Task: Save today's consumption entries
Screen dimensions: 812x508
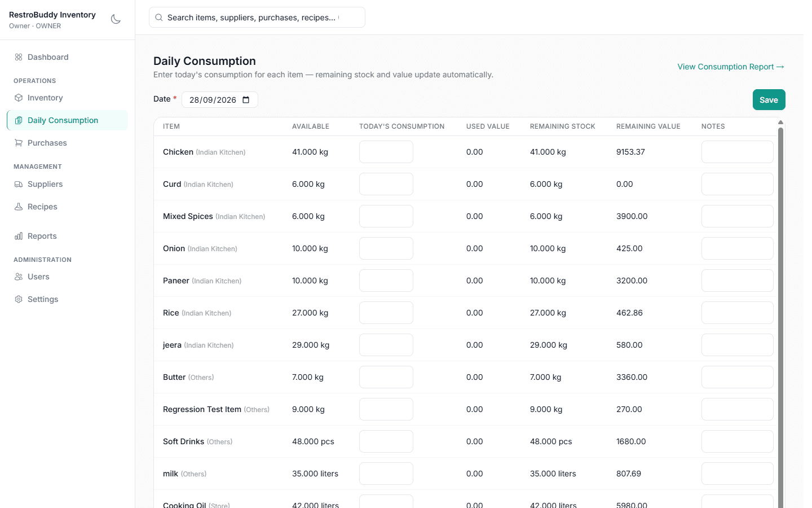Action: pyautogui.click(x=769, y=100)
